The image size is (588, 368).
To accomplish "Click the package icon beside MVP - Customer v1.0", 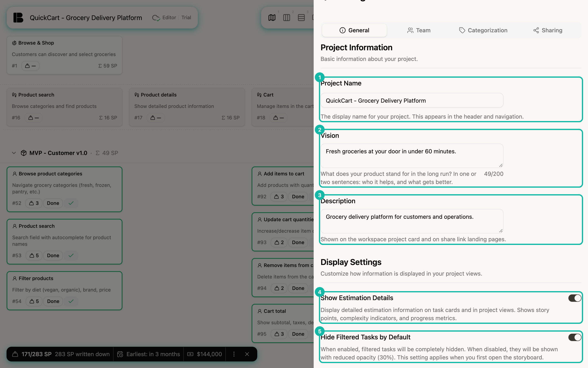I will tap(23, 153).
